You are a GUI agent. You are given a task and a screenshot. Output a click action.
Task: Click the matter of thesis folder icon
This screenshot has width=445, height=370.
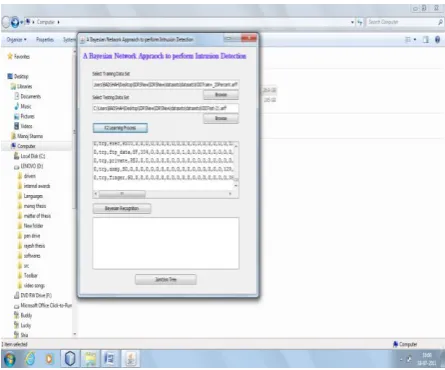[20, 216]
